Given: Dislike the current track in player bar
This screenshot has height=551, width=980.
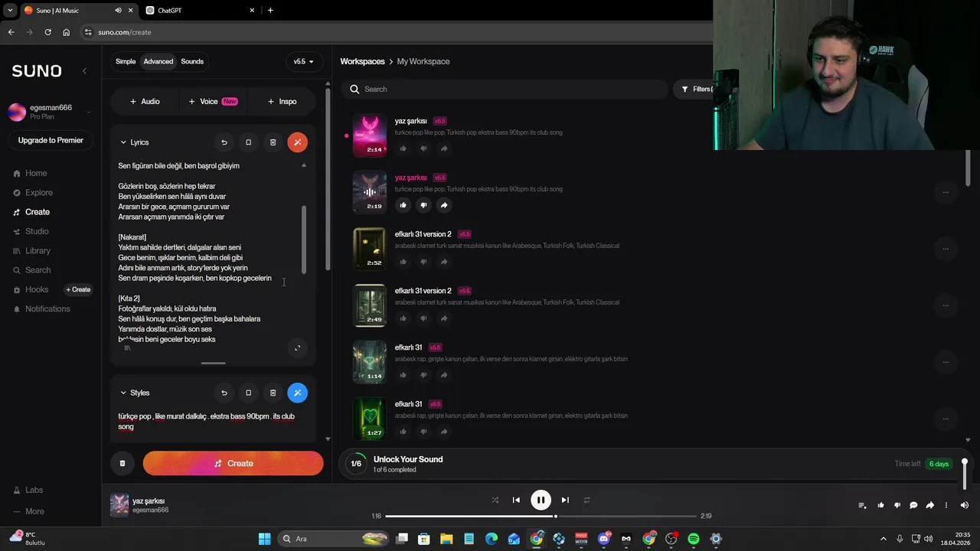Looking at the screenshot, I should tap(897, 505).
